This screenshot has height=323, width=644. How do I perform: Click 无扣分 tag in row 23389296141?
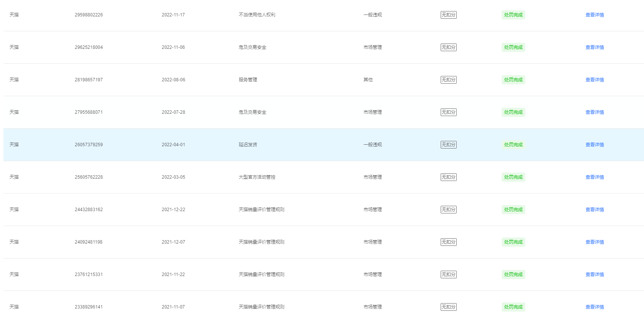(x=448, y=307)
